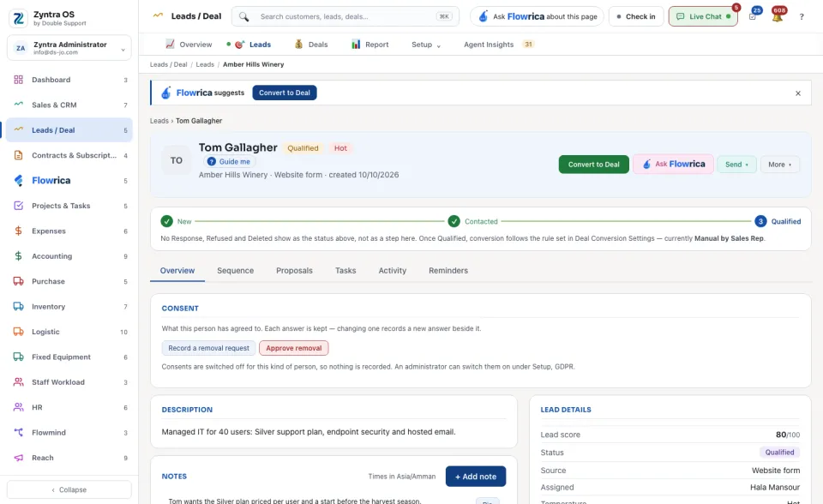This screenshot has height=504, width=823.
Task: Click the Approve removal button
Action: point(293,348)
